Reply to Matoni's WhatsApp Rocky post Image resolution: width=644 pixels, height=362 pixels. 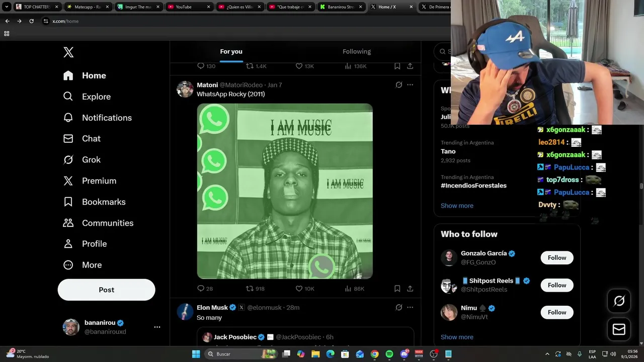(201, 289)
